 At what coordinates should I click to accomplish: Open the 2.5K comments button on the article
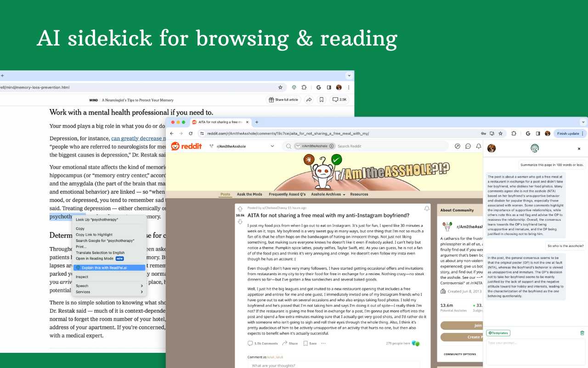(x=340, y=100)
